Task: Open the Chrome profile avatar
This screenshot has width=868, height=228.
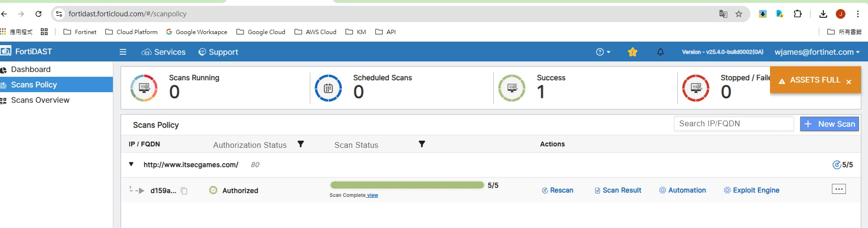Action: (841, 14)
